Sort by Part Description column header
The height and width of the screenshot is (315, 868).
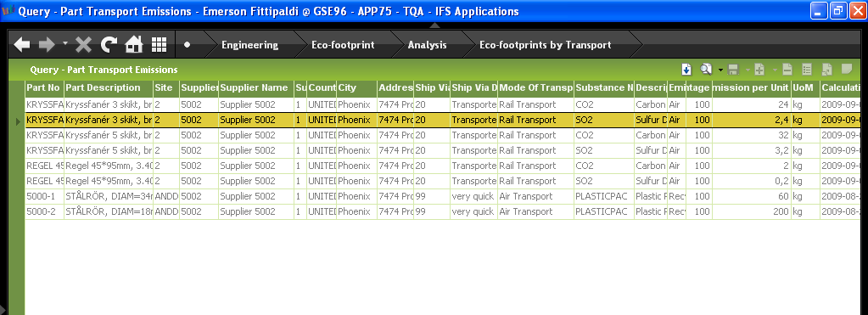coord(109,88)
